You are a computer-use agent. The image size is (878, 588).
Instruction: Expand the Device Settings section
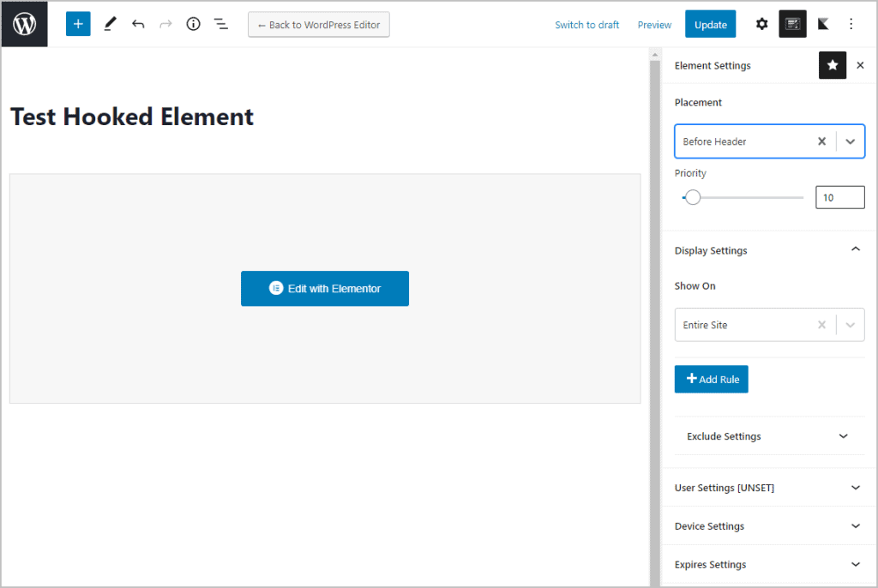pos(855,526)
